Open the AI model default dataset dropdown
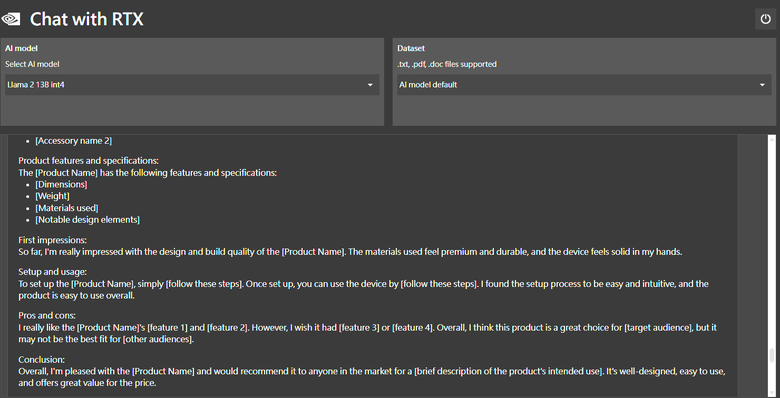Image resolution: width=780 pixels, height=398 pixels. click(584, 85)
